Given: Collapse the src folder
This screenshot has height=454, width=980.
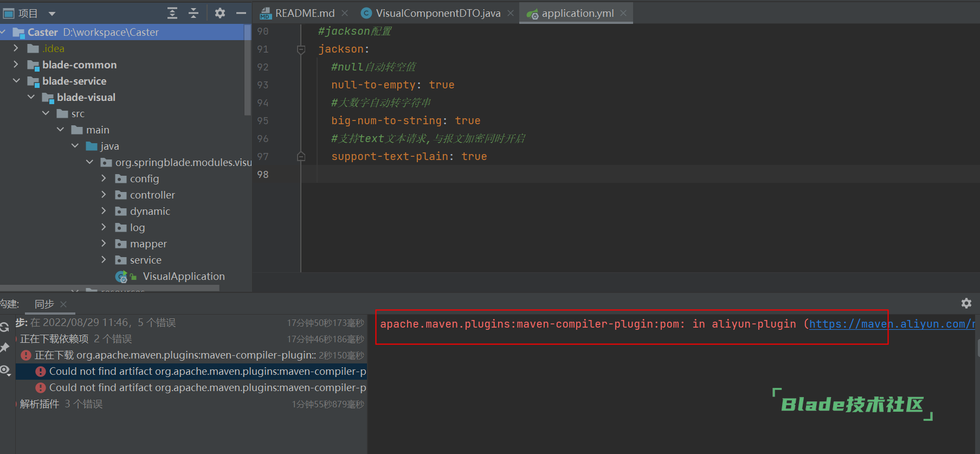Looking at the screenshot, I should [x=46, y=113].
